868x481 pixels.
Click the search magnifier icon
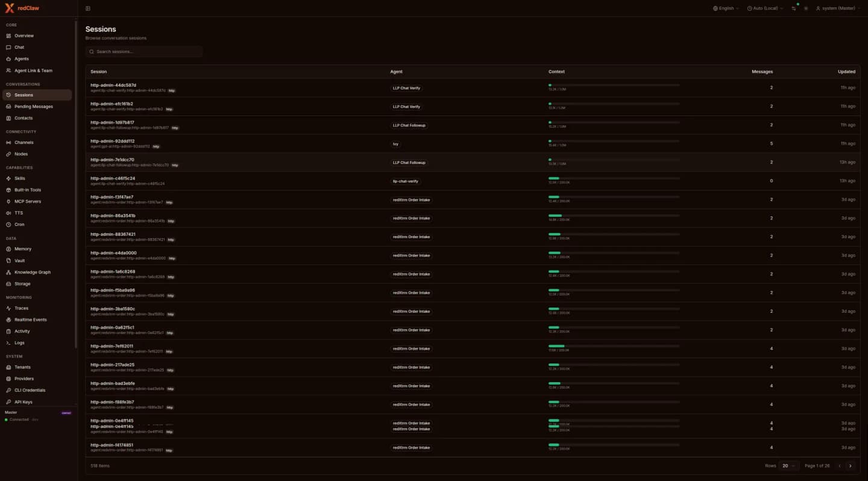click(92, 52)
